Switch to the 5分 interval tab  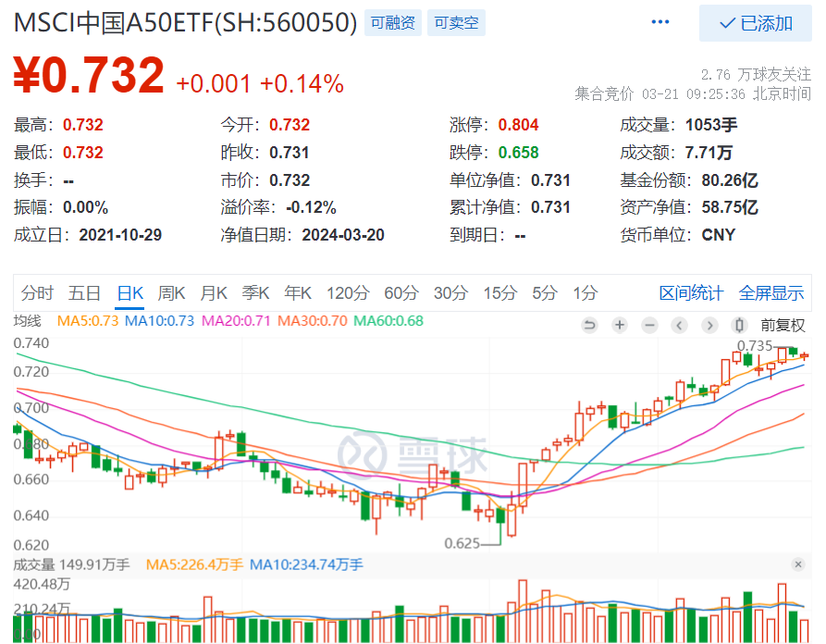545,292
